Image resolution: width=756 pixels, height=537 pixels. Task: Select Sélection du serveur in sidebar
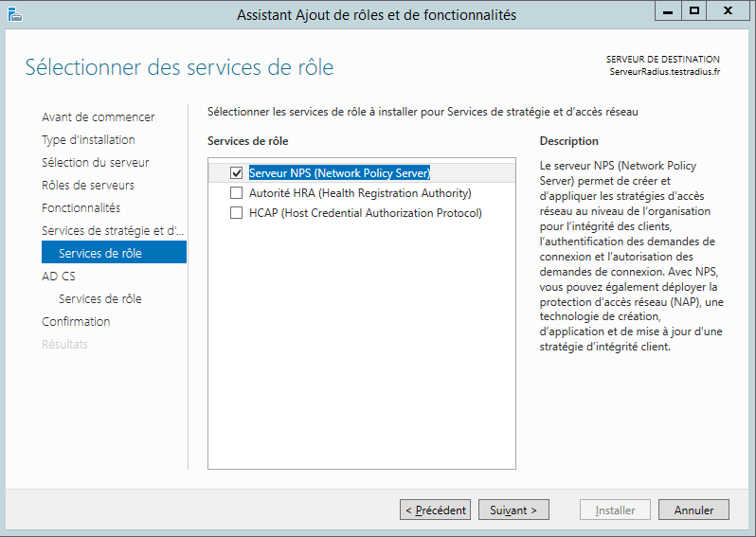[x=95, y=162]
